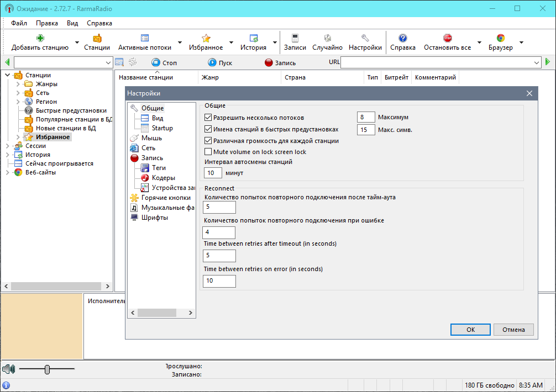Click the Record (Запись) button
Viewport: 556px width, 392px height.
[x=280, y=63]
